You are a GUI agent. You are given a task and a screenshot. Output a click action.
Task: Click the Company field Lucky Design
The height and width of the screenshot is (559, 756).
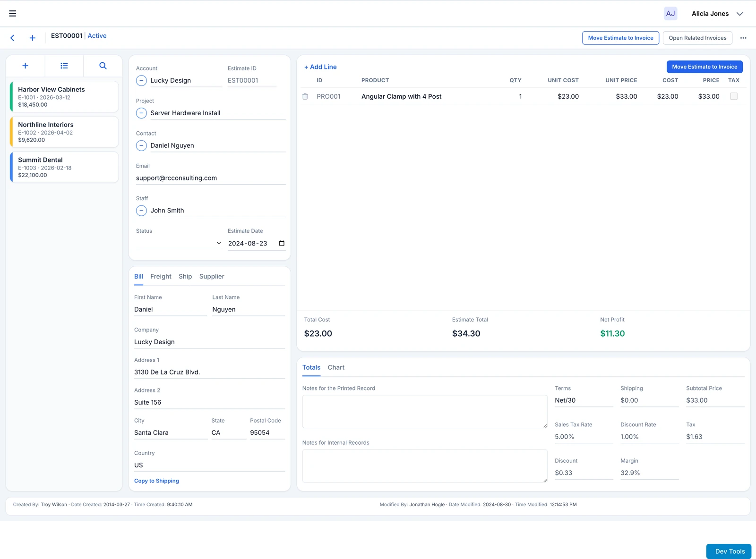209,342
